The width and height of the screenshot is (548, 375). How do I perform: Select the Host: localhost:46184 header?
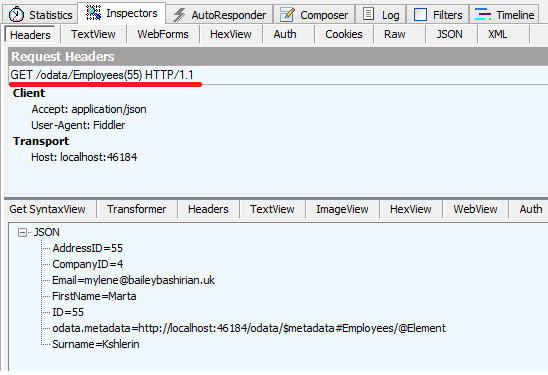pos(84,157)
